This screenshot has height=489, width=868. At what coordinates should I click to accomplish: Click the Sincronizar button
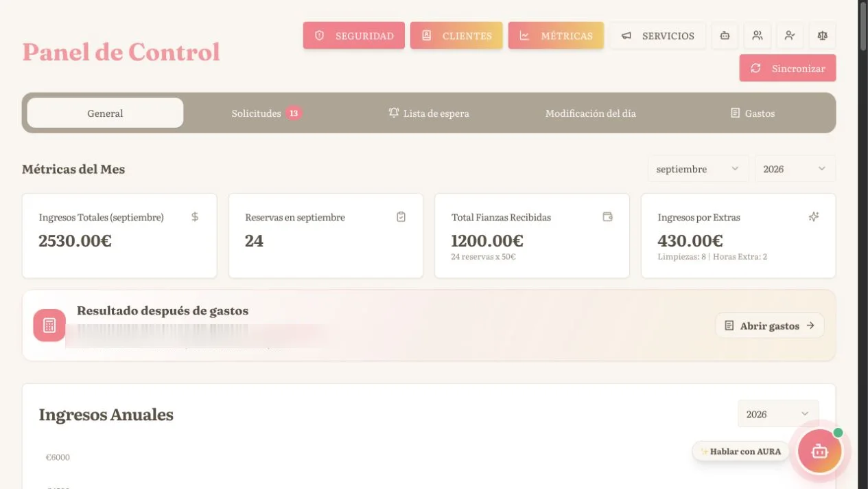[x=788, y=68]
